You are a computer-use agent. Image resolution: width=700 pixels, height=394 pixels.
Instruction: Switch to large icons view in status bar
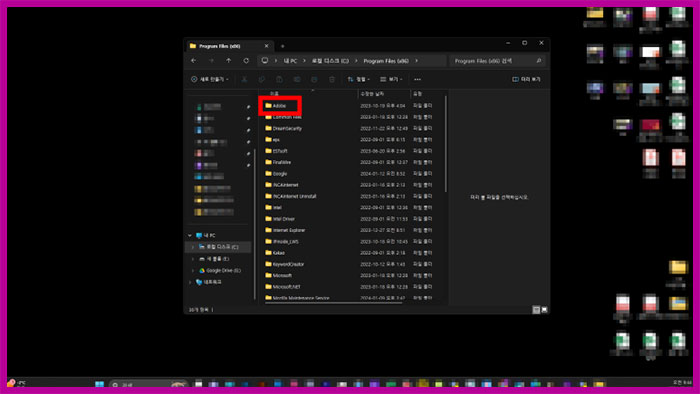pyautogui.click(x=544, y=310)
